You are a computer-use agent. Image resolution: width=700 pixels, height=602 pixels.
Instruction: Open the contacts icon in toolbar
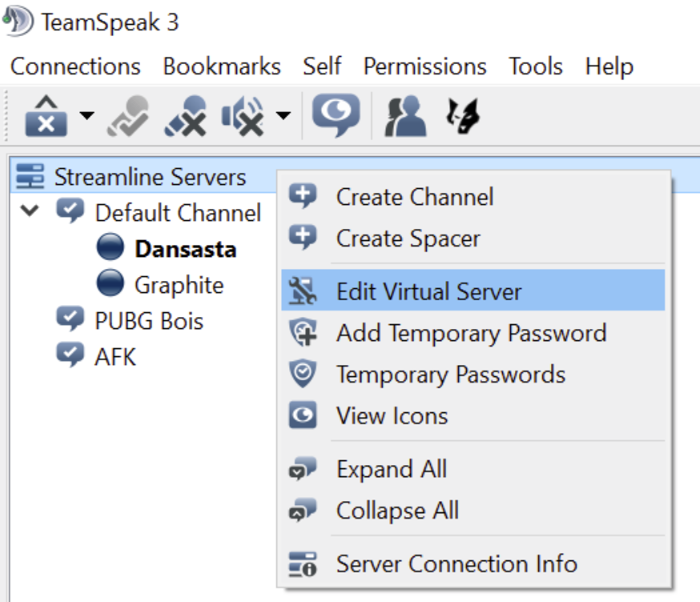(405, 116)
